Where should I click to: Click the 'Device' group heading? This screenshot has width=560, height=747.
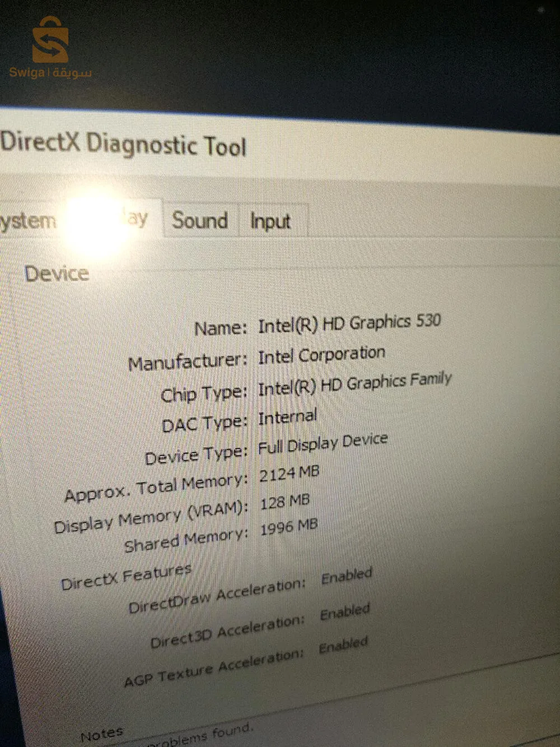click(57, 274)
